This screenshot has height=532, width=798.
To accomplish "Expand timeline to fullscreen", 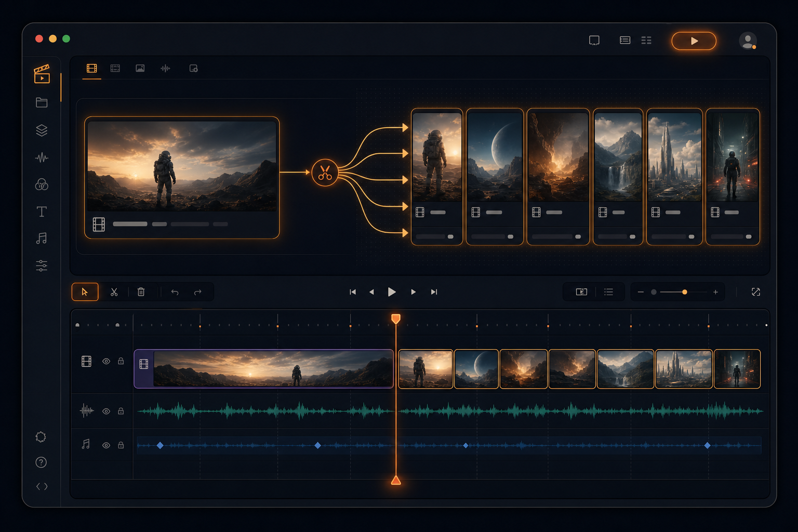I will 756,292.
